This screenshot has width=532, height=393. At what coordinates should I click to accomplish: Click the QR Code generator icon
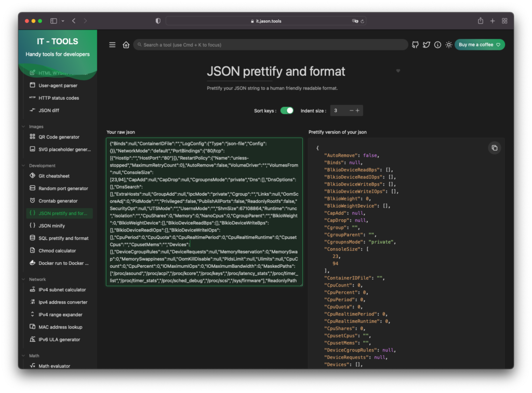(x=32, y=137)
